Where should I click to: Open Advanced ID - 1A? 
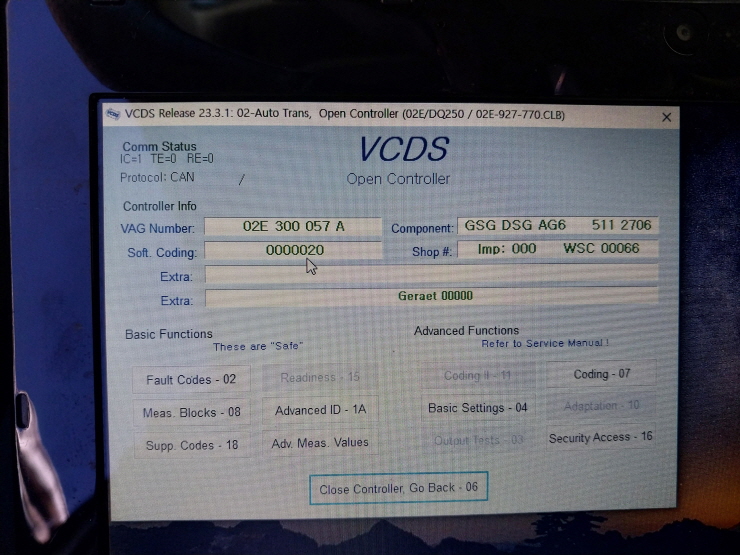[320, 410]
